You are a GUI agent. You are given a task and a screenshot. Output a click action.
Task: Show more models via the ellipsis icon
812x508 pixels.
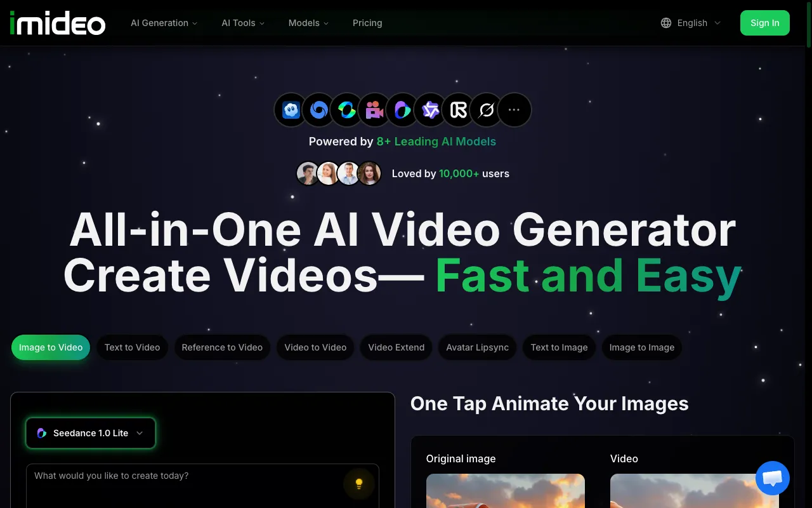point(514,109)
